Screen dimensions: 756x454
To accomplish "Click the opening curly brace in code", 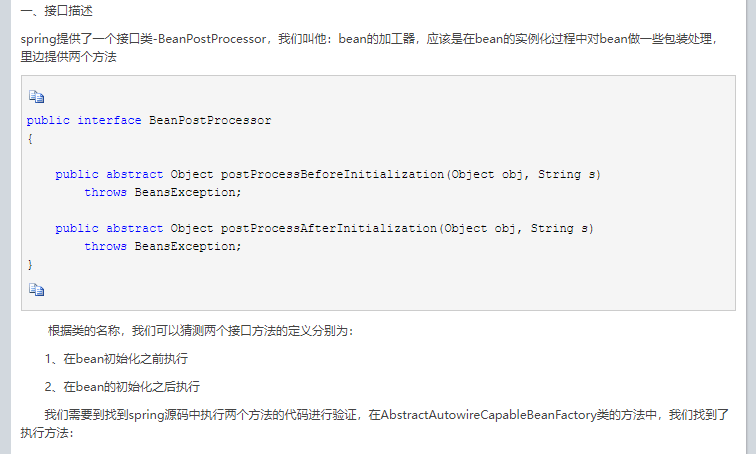I will coord(30,138).
